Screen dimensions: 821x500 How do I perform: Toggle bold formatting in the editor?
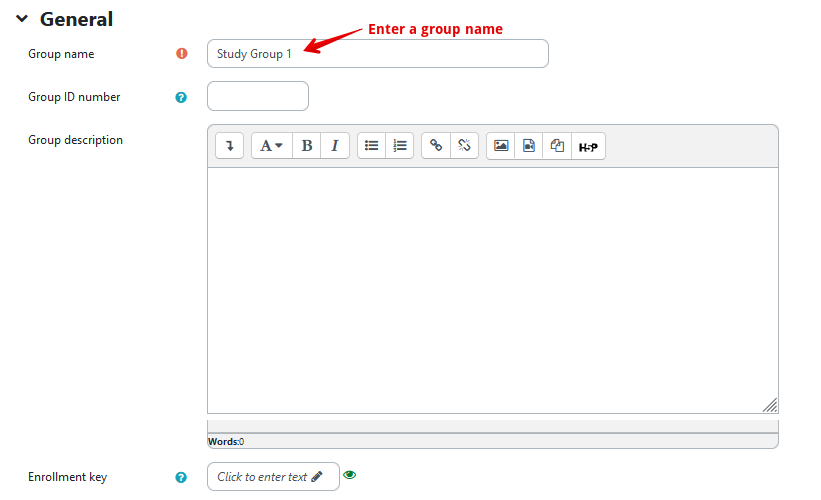307,146
